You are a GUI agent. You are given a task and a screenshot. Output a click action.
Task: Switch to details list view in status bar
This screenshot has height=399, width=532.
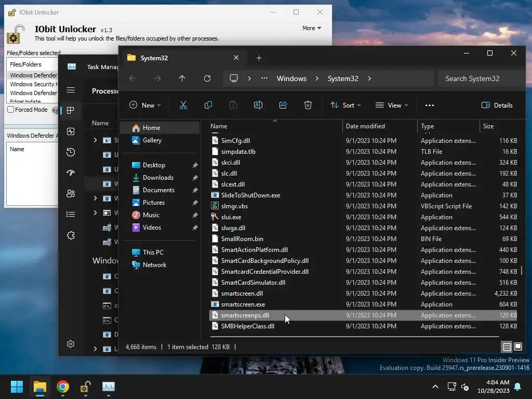(507, 347)
